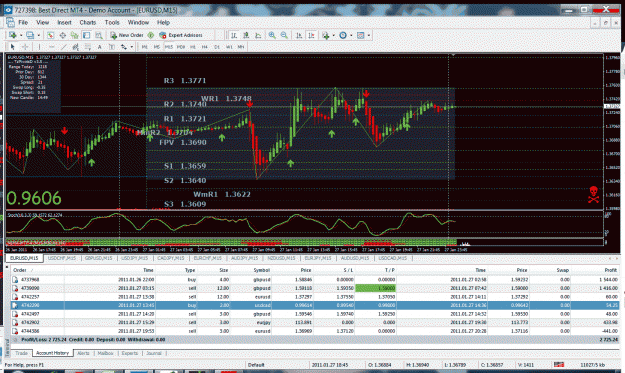Select order 4744386 row
The height and width of the screenshot is (373, 625).
[x=315, y=331]
